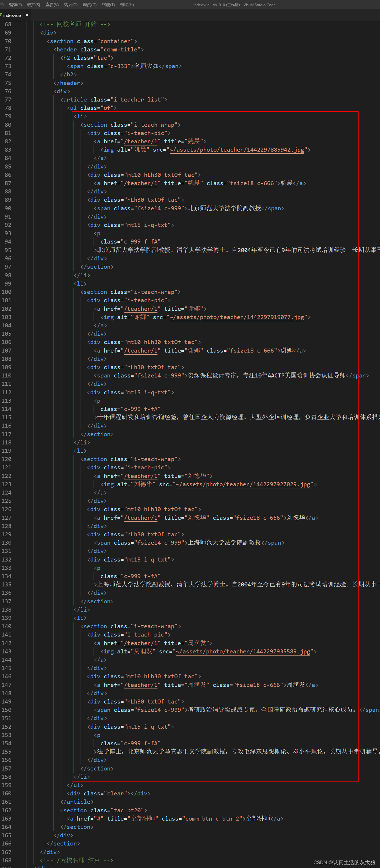Close the index.vue tab
The width and height of the screenshot is (380, 868).
coord(27,15)
